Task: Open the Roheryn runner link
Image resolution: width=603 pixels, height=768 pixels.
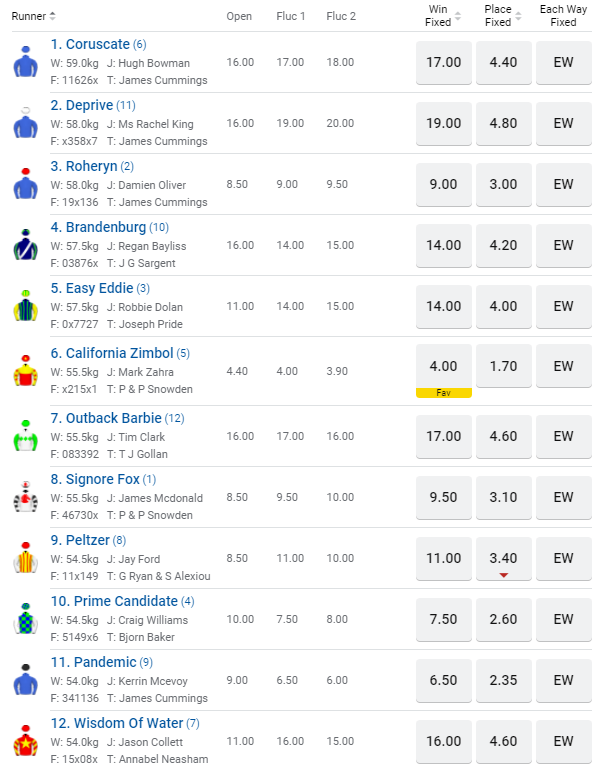Action: coord(84,166)
